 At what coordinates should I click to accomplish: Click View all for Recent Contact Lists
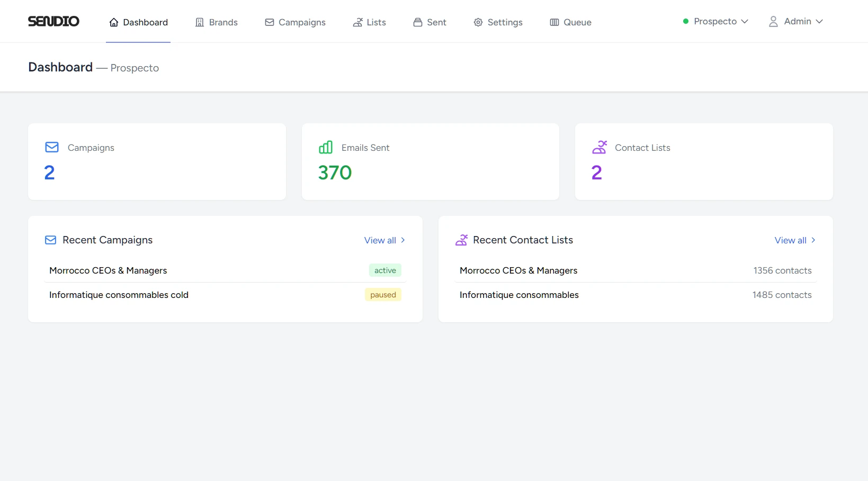(x=795, y=240)
